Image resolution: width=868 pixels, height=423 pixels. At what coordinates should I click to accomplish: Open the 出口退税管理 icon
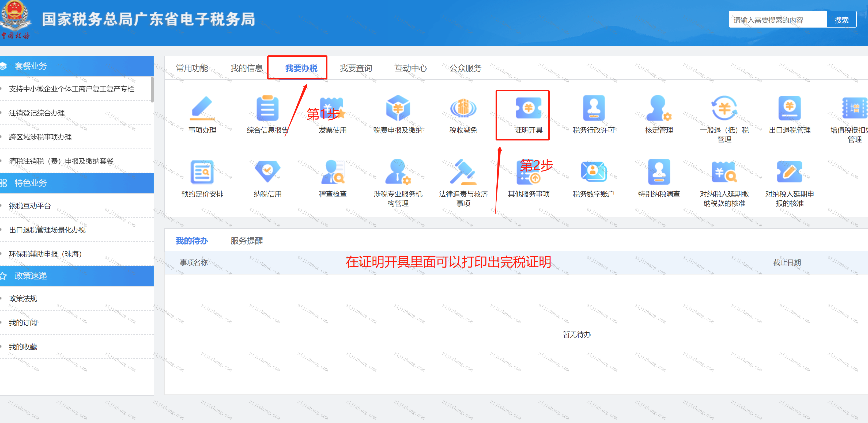tap(790, 108)
